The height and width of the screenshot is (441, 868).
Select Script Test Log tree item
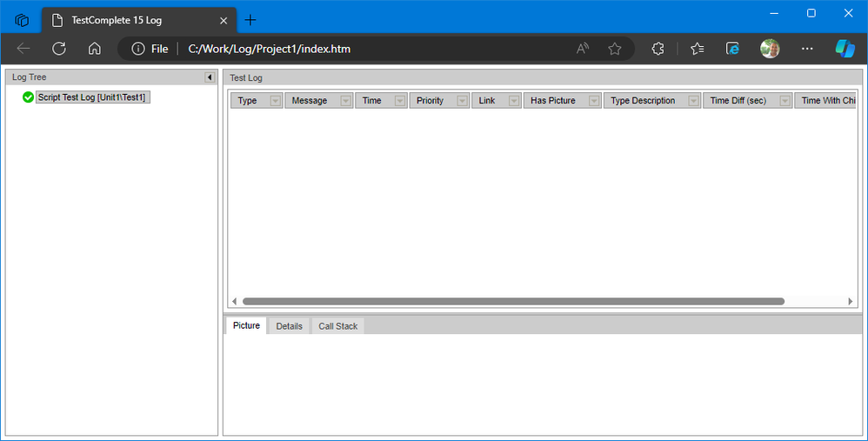pos(92,97)
